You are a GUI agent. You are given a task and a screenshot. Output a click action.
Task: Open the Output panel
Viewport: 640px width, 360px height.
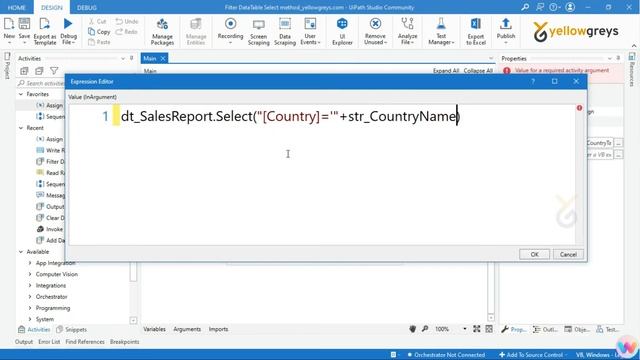point(24,342)
